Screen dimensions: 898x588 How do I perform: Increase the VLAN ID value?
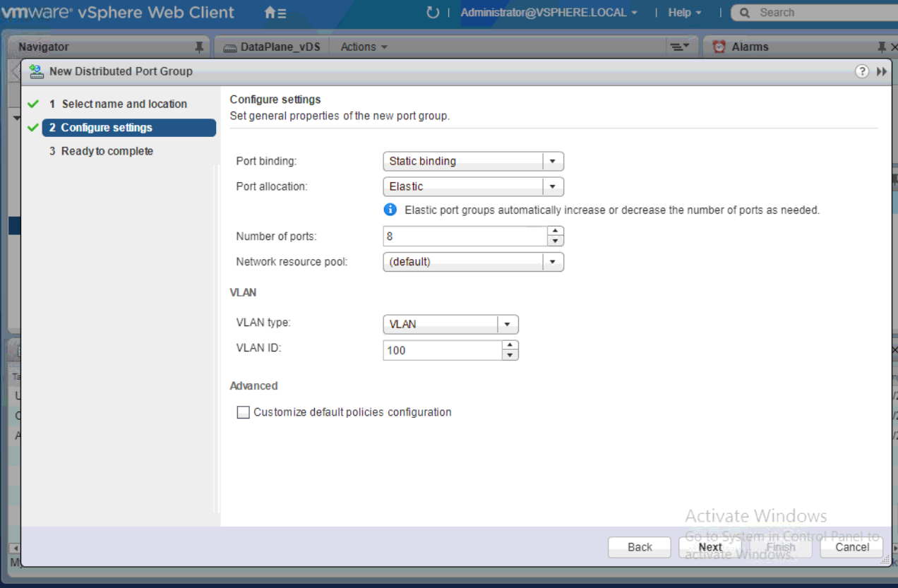click(510, 345)
